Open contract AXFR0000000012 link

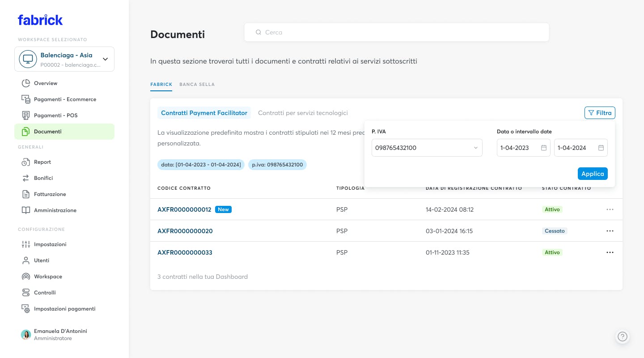point(184,209)
